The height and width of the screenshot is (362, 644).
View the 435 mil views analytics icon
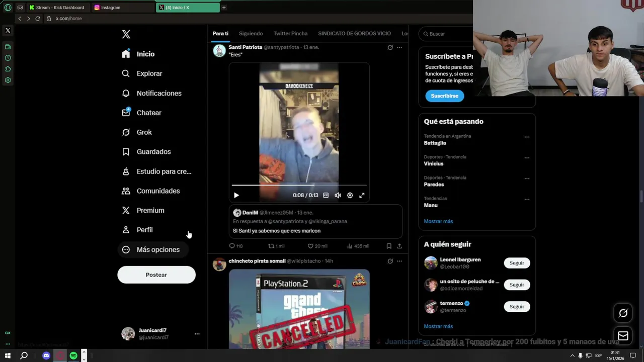click(350, 246)
